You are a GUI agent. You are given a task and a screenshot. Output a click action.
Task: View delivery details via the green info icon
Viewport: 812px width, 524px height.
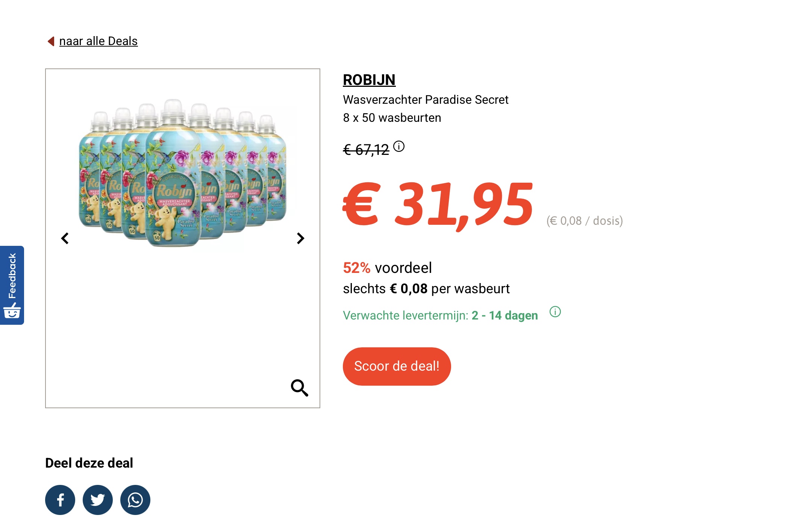pyautogui.click(x=556, y=312)
